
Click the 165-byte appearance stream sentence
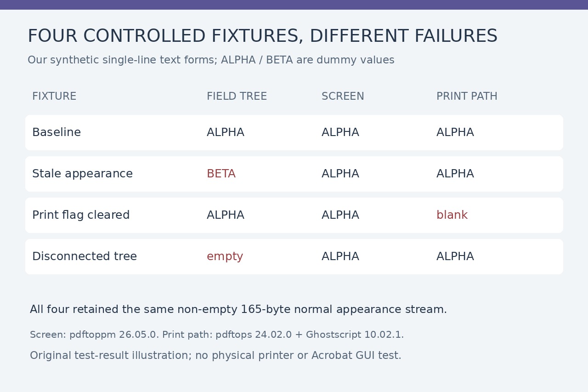point(238,310)
